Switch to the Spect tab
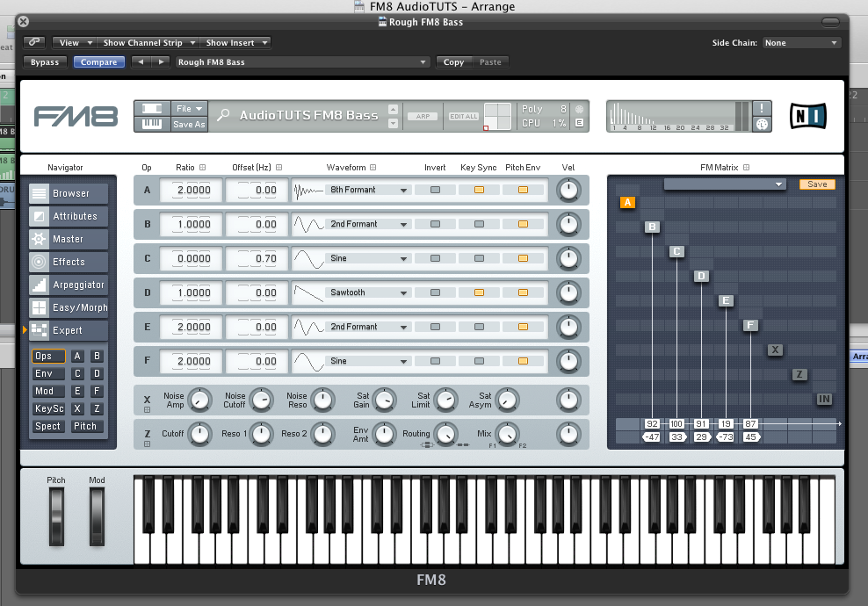 click(48, 426)
